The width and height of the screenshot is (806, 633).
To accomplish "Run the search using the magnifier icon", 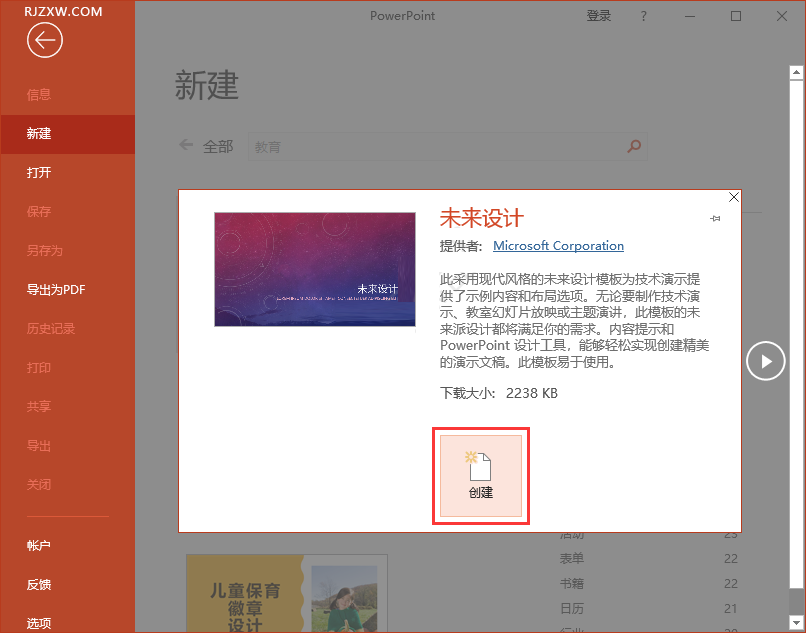I will (x=634, y=146).
